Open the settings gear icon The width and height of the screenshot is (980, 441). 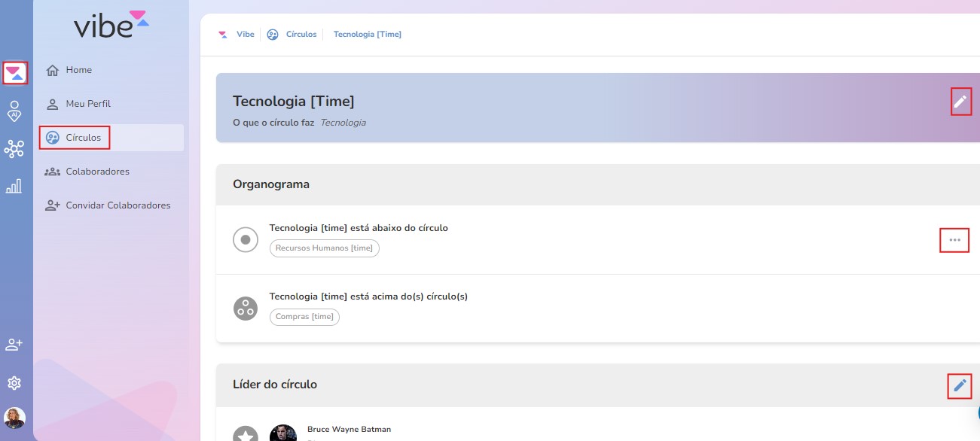(x=14, y=383)
